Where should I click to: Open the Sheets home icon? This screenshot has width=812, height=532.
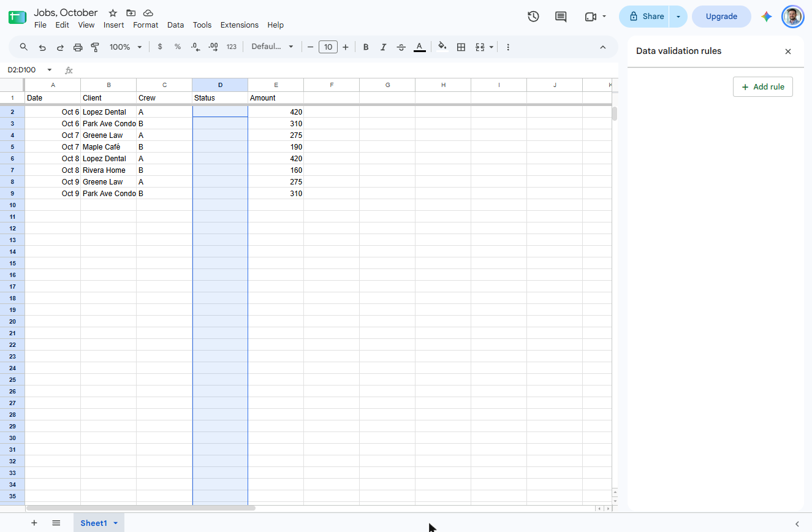coord(17,18)
